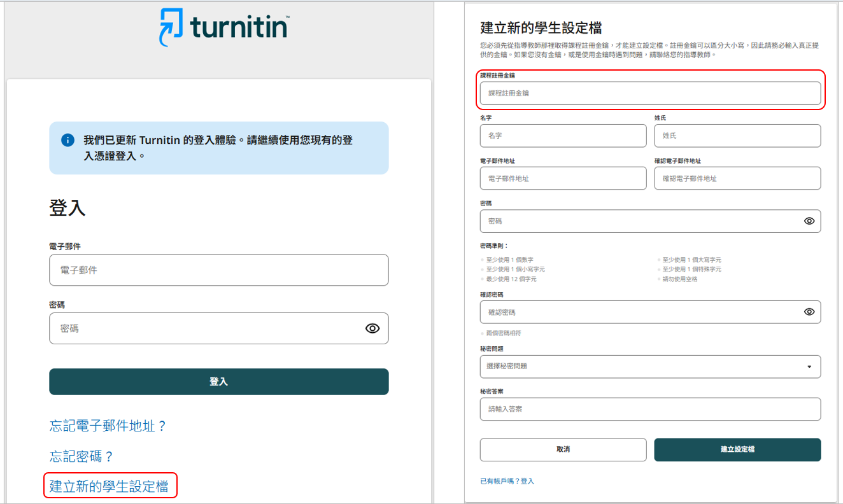Viewport: 843px width, 504px height.
Task: Click the 建立新的學生設定檔 heading of the profile form
Action: [x=541, y=27]
